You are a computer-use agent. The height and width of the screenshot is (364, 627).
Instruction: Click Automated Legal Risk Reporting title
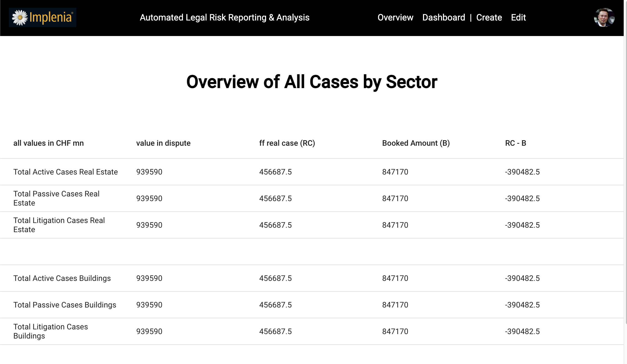click(225, 17)
